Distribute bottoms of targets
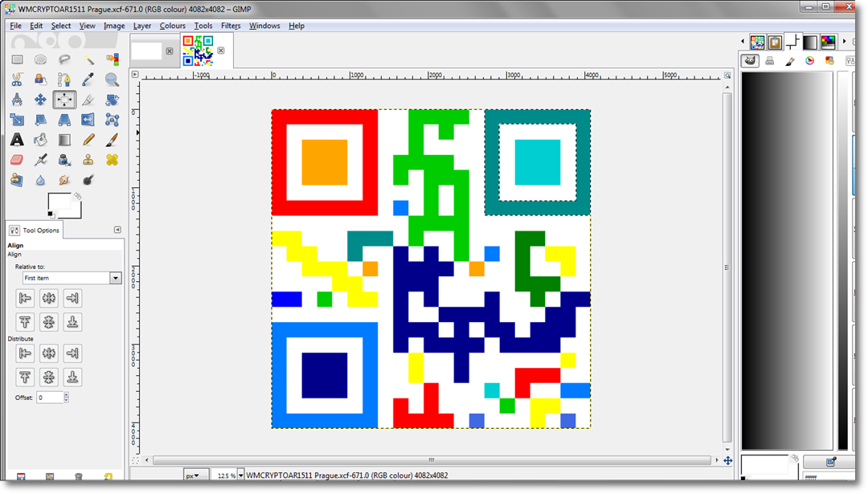Viewport: 868px width, 494px height. click(72, 378)
